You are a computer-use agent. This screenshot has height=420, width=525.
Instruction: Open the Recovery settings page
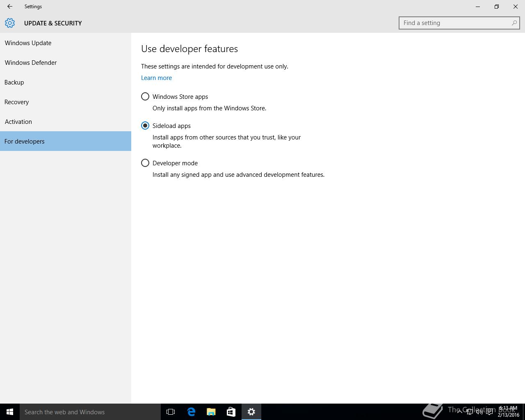[x=17, y=102]
